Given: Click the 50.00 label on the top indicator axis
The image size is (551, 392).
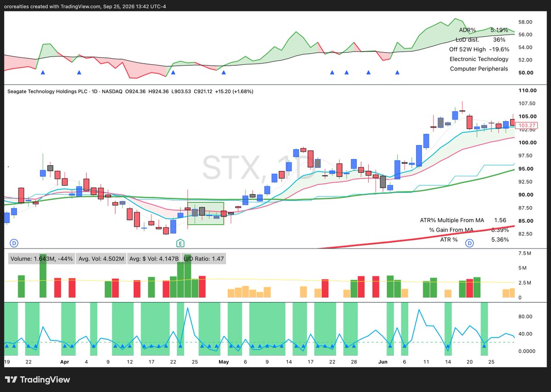Looking at the screenshot, I should 526,73.
